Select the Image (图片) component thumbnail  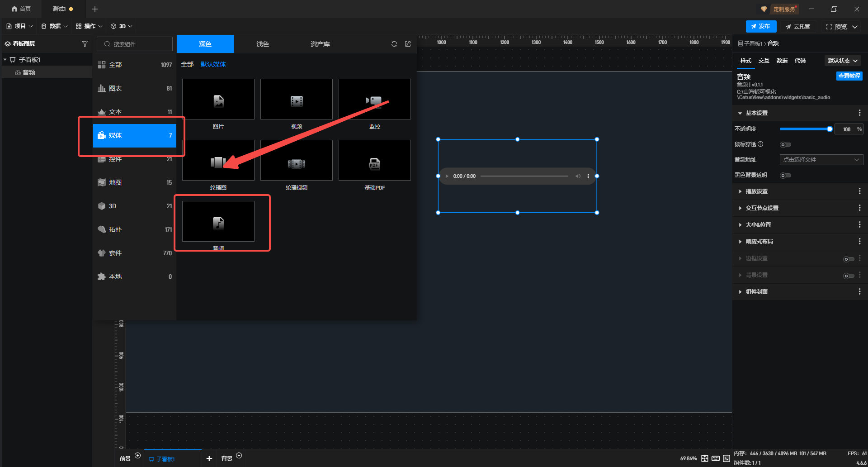218,100
